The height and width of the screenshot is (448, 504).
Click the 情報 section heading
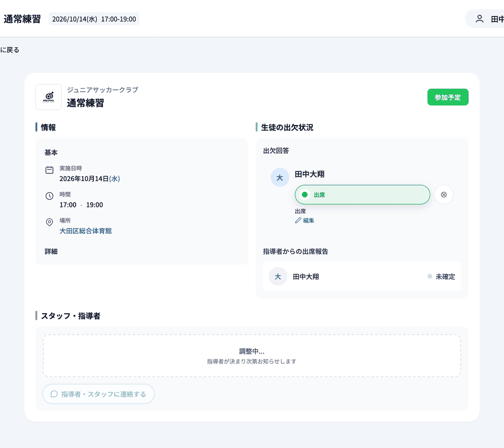click(x=48, y=127)
